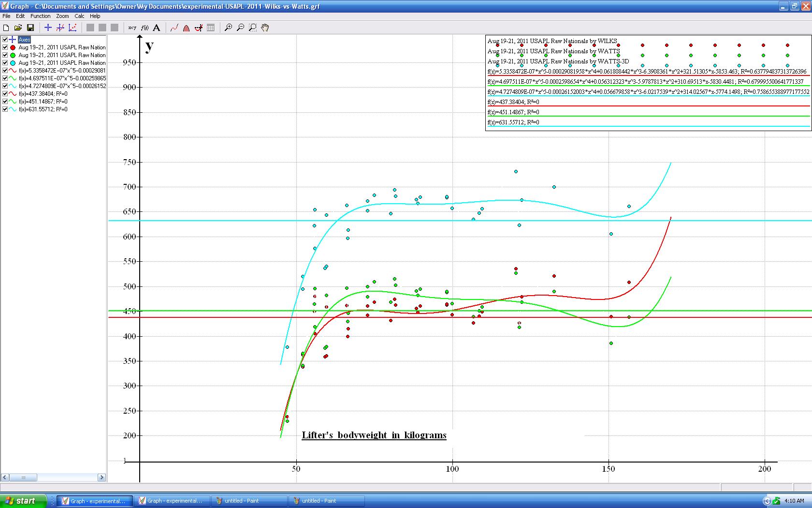Viewport: 812px width, 508px height.
Task: Expand hidden system tray icons arrow
Action: pos(767,501)
